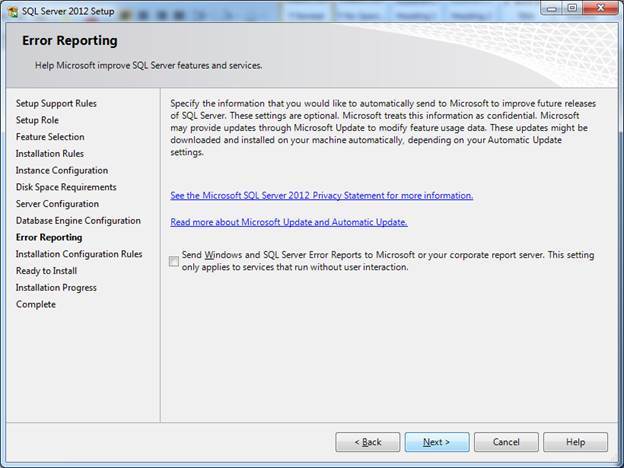The image size is (624, 468).
Task: Click the 'Specify the information' description paragraph
Action: click(x=383, y=128)
